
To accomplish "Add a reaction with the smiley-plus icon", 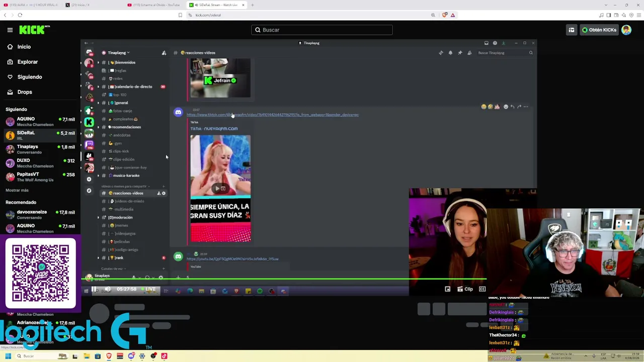I will [x=506, y=107].
